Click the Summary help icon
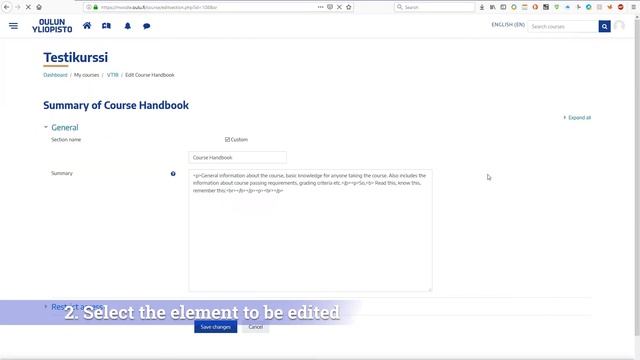This screenshot has height=360, width=640. 173,173
